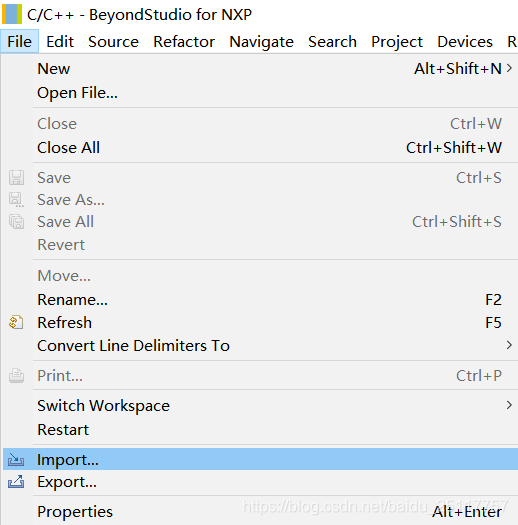Viewport: 518px width, 525px height.
Task: Expand the Switch Workspace submenu arrow
Action: pos(509,405)
